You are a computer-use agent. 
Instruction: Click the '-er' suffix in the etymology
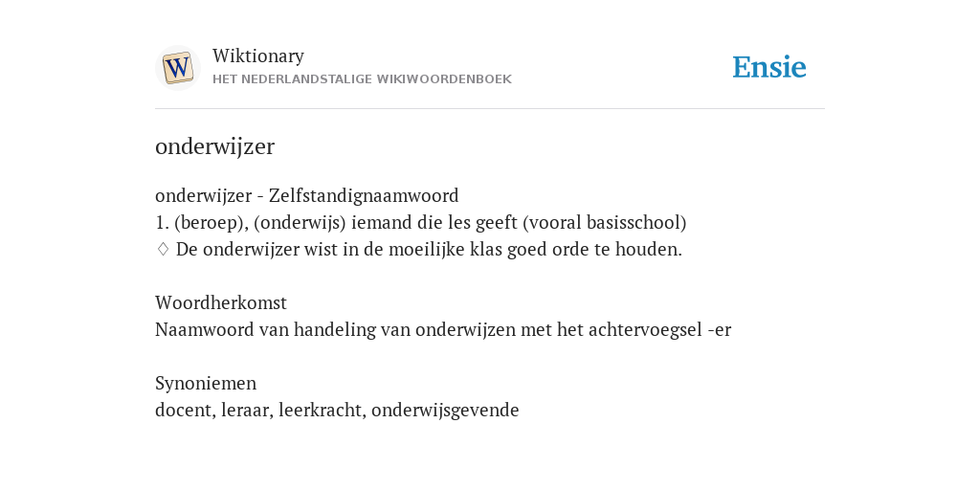pos(720,330)
